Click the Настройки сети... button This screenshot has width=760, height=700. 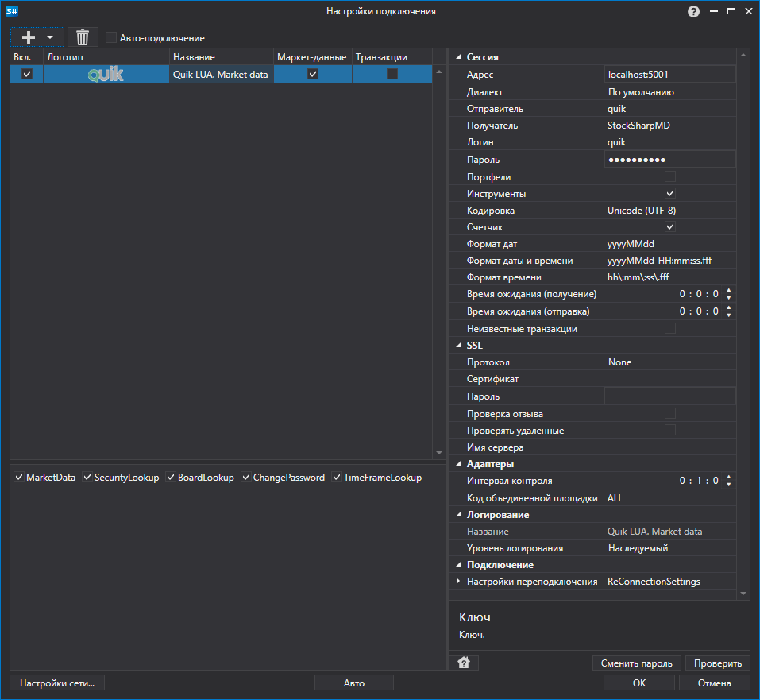pos(57,683)
